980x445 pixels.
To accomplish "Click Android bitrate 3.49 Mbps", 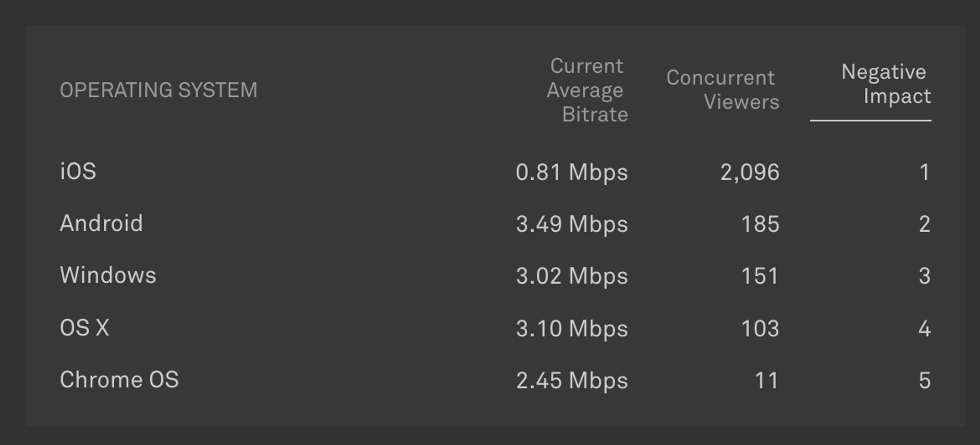I will 572,224.
